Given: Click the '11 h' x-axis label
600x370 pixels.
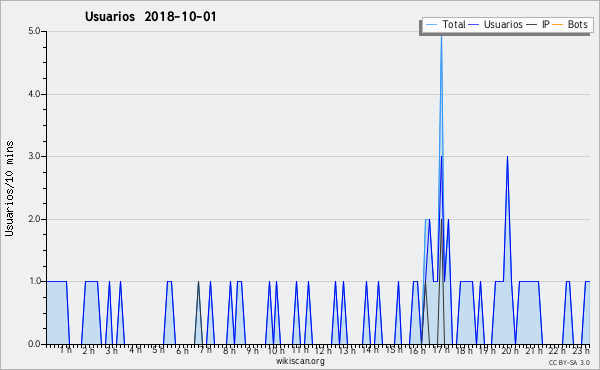Looking at the screenshot, I should coord(300,350).
